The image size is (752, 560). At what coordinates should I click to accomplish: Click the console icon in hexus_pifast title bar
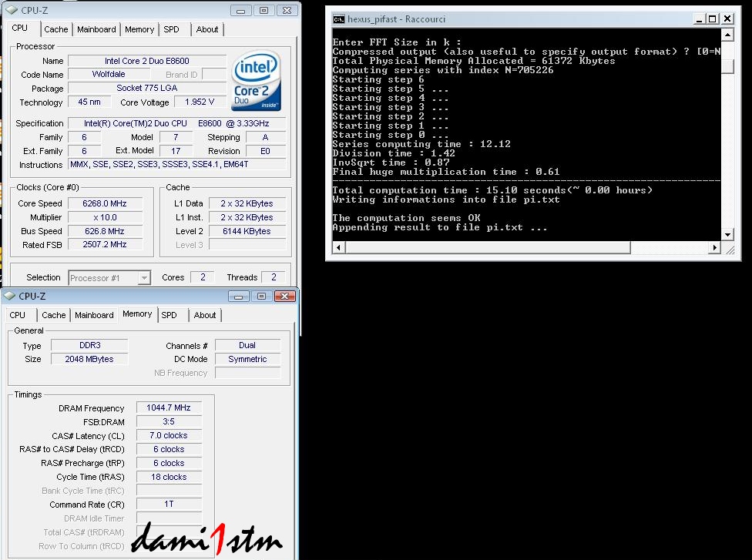[x=338, y=19]
